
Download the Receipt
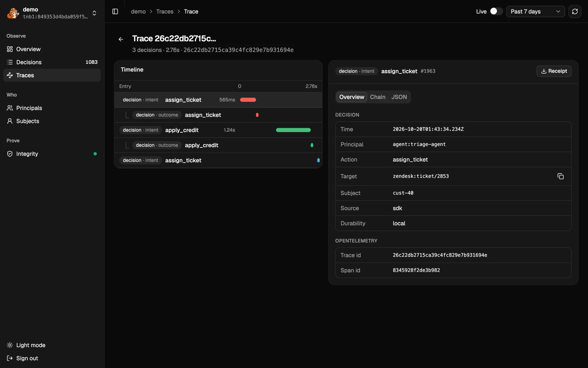pos(554,71)
